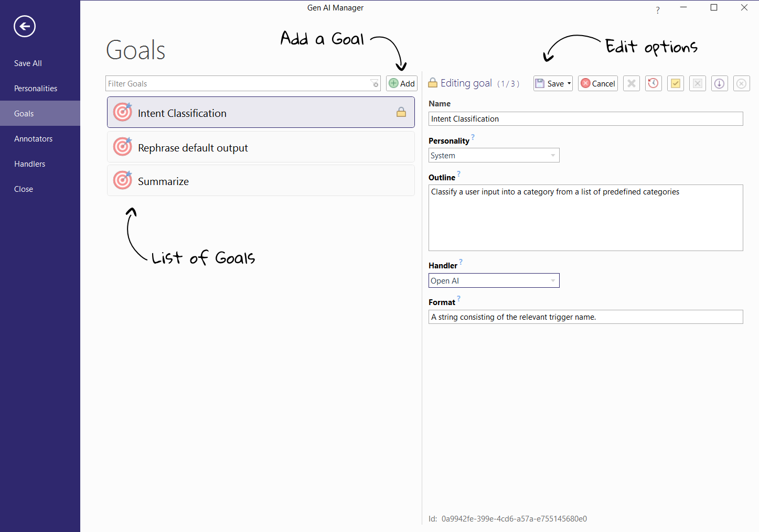Switch to the Personalities section

pos(36,88)
